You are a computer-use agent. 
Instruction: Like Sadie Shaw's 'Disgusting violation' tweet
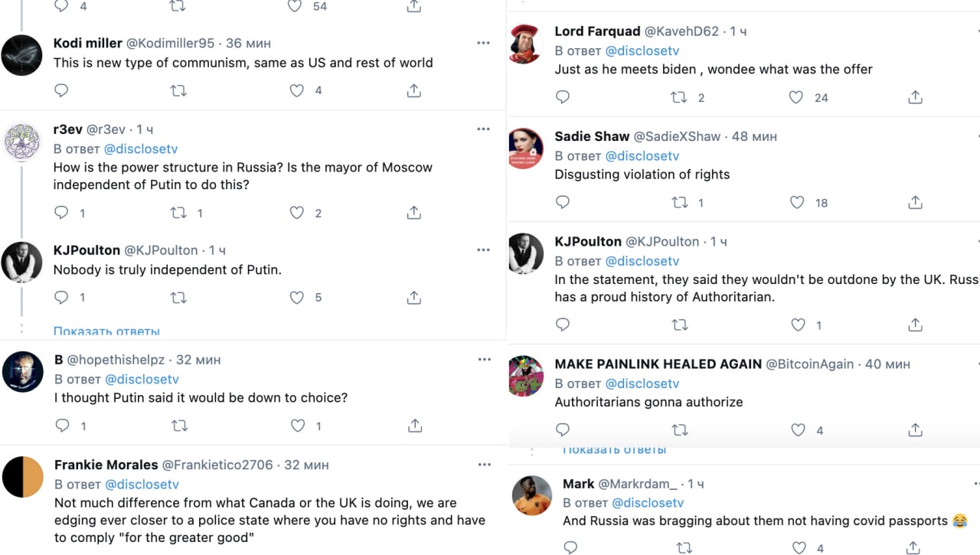[x=797, y=203]
